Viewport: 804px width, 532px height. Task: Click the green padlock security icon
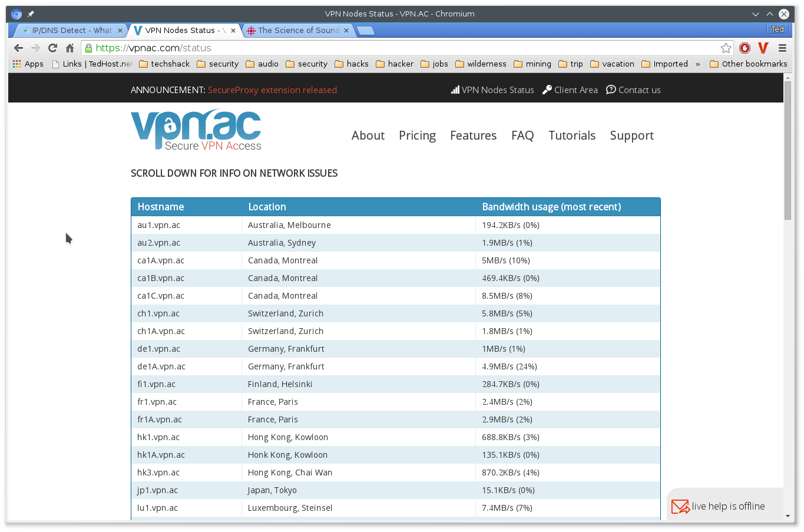[88, 48]
